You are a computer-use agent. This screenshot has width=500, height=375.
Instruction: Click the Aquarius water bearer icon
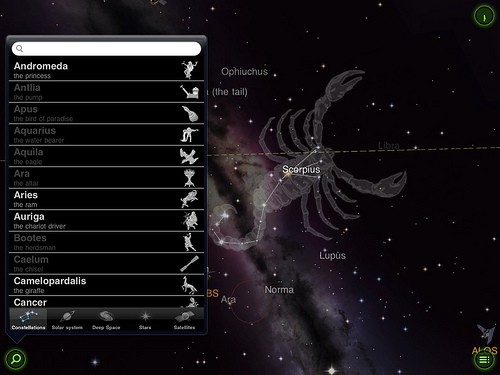point(190,135)
